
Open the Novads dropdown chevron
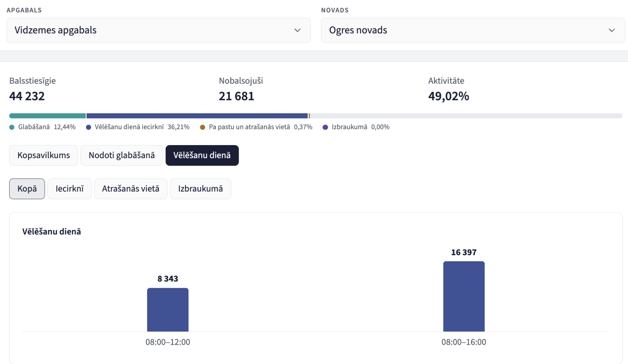[612, 30]
